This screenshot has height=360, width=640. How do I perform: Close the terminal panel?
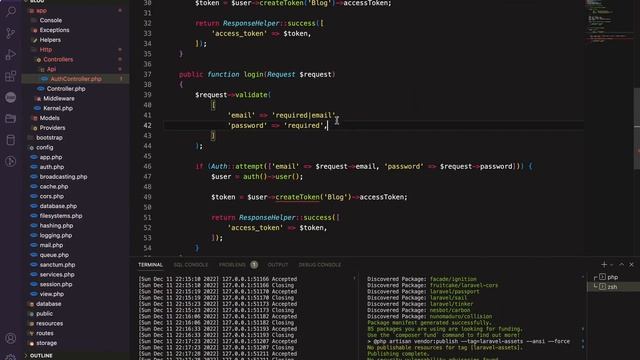point(631,264)
